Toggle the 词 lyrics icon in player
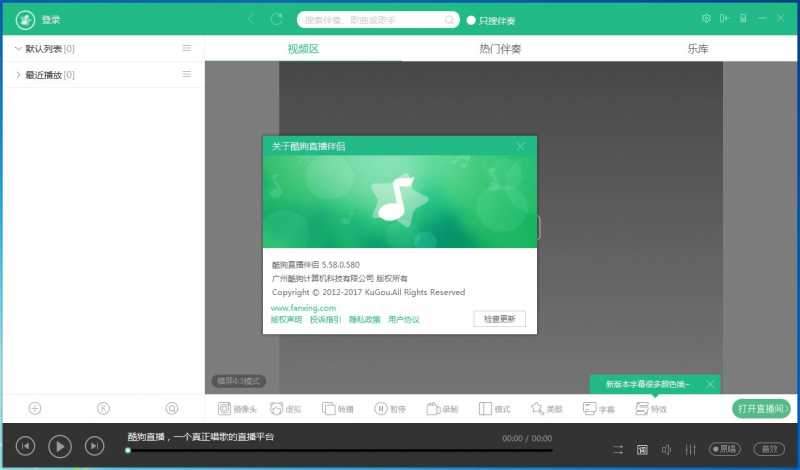Screen dimensions: 800x470 pyautogui.click(x=642, y=450)
